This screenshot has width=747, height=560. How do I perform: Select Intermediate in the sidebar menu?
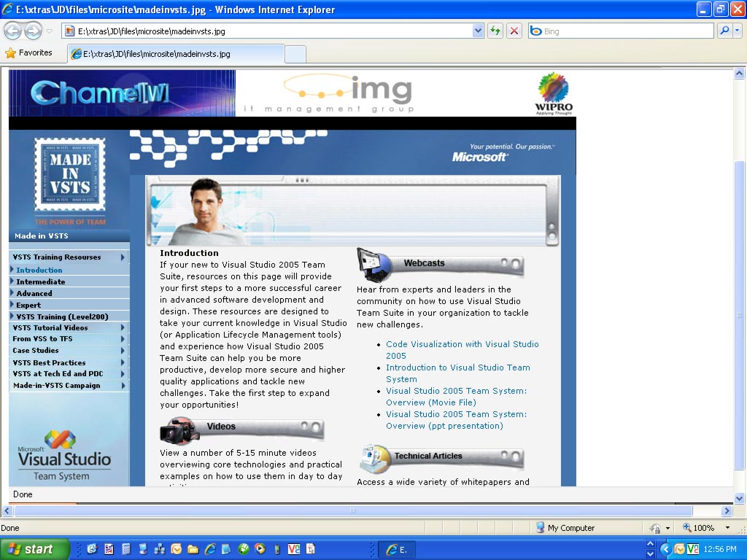[x=41, y=282]
